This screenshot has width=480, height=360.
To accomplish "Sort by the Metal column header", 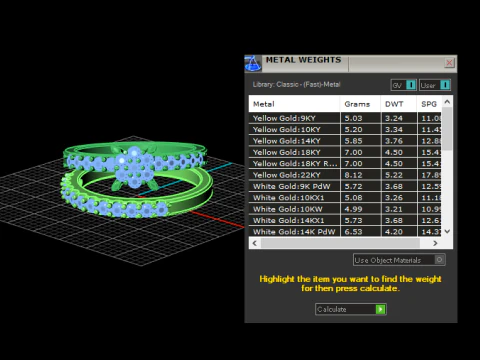I will coord(294,104).
